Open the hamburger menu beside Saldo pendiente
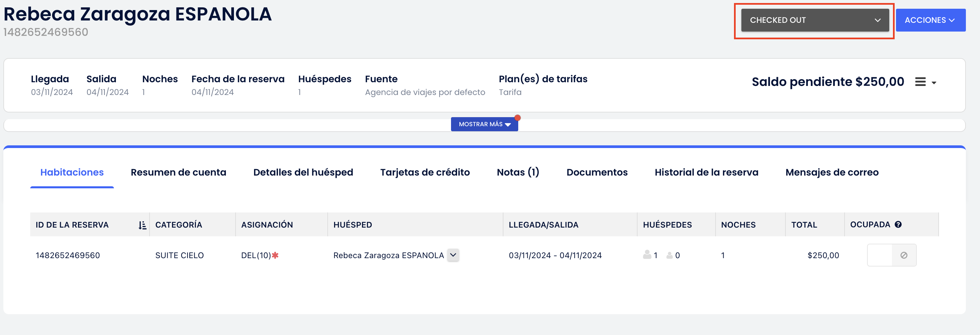The width and height of the screenshot is (980, 335). click(x=920, y=82)
